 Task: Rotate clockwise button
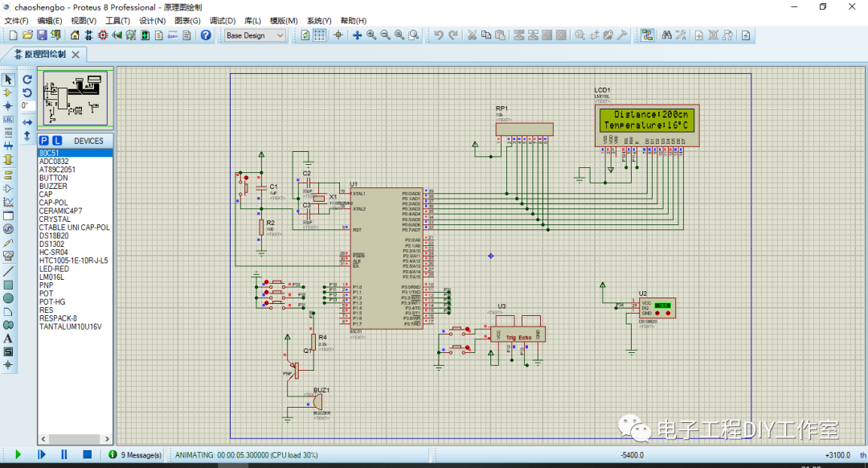(x=27, y=79)
